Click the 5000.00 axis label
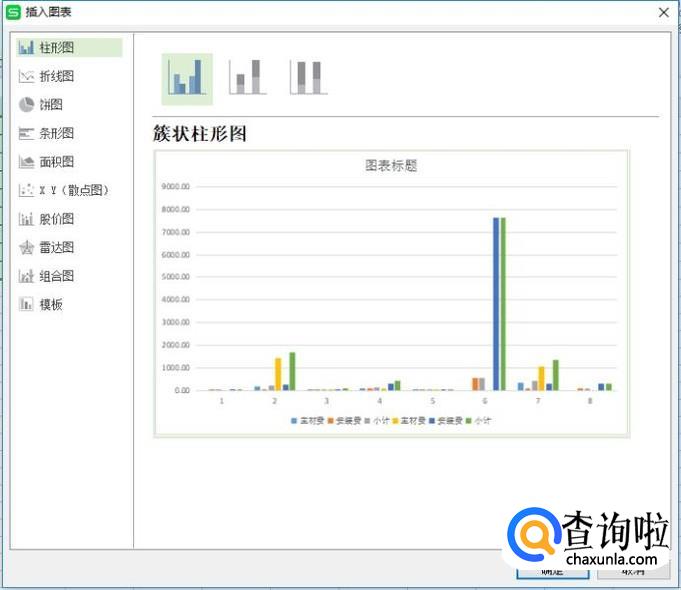The width and height of the screenshot is (681, 590). click(x=175, y=277)
